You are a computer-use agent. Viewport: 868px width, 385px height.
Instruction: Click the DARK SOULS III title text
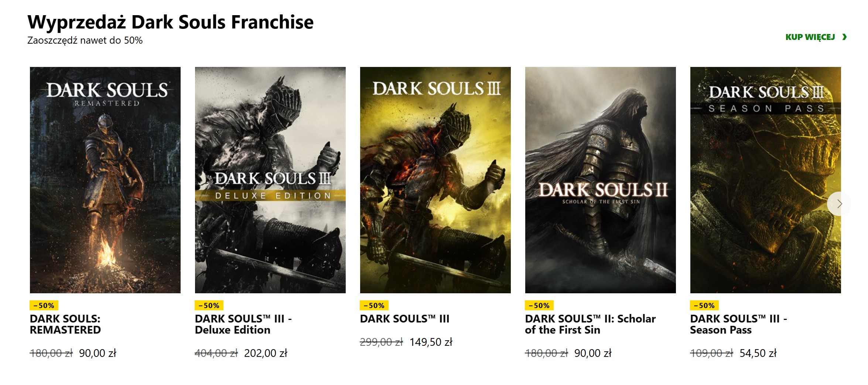[404, 319]
